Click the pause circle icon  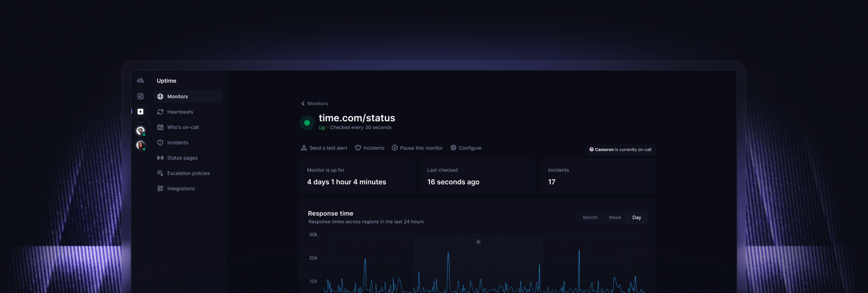coord(395,148)
